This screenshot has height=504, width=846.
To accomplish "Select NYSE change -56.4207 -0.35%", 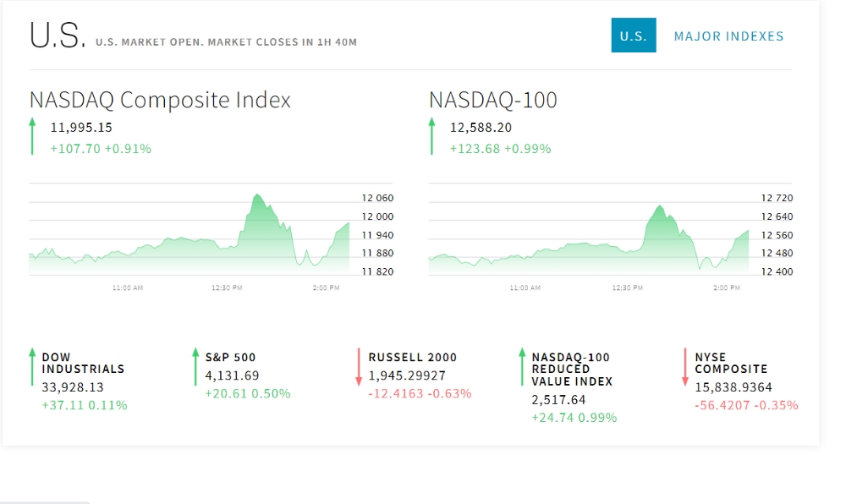I will click(x=747, y=405).
